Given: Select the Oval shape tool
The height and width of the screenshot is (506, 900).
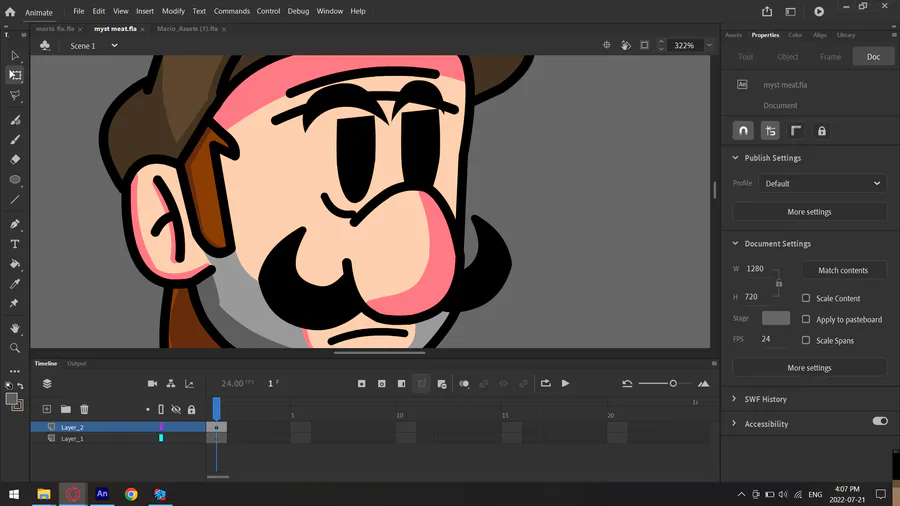Looking at the screenshot, I should (x=15, y=180).
